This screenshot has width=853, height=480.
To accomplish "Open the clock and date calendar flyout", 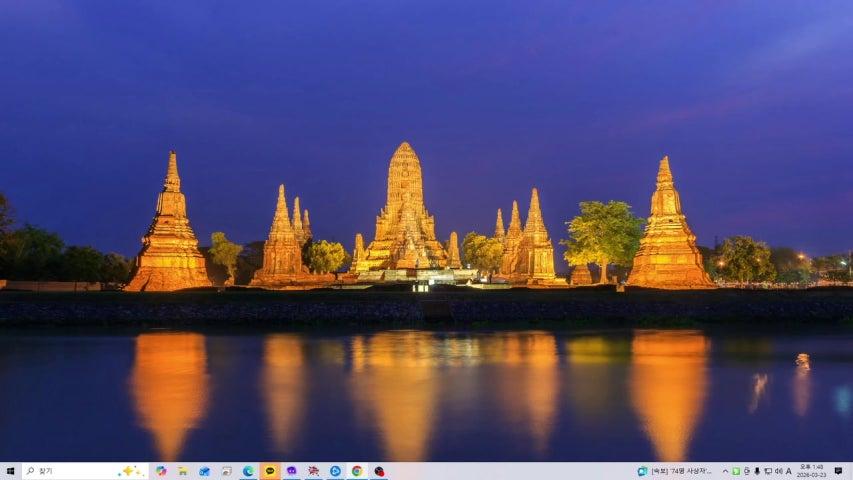I will 811,471.
